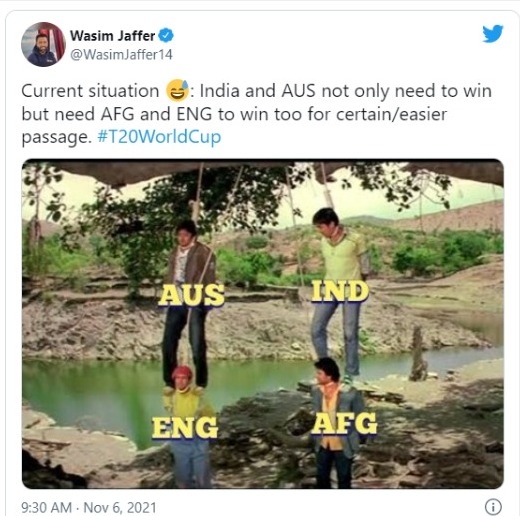520x516 pixels.
Task: Select the AUS label in the meme
Action: click(x=191, y=295)
